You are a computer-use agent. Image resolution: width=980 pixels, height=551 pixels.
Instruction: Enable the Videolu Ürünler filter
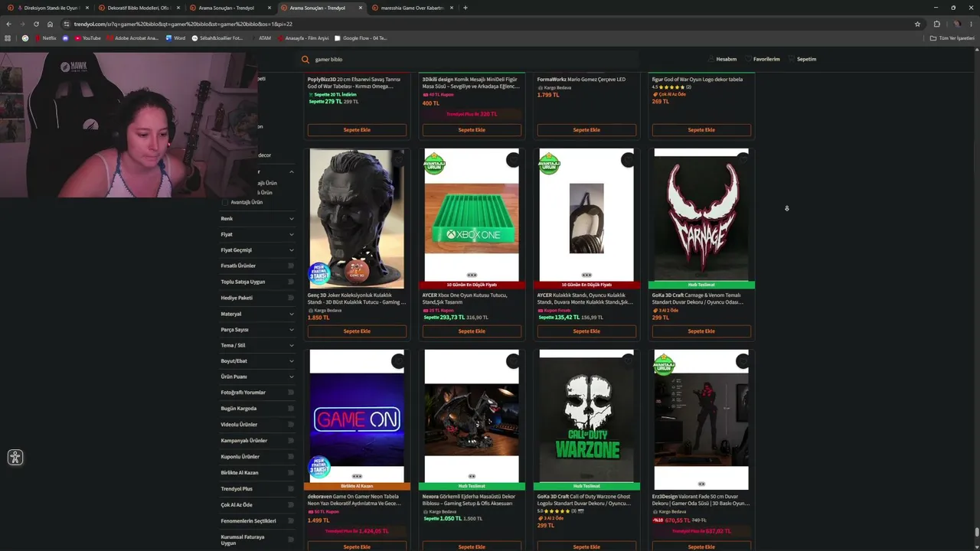tap(291, 425)
